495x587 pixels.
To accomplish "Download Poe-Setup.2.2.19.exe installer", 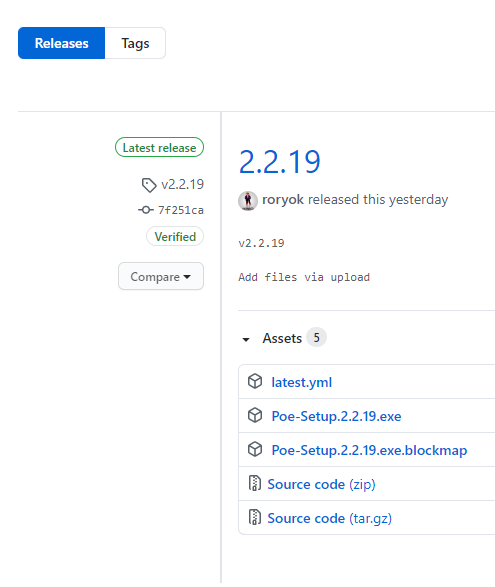I will pos(336,416).
